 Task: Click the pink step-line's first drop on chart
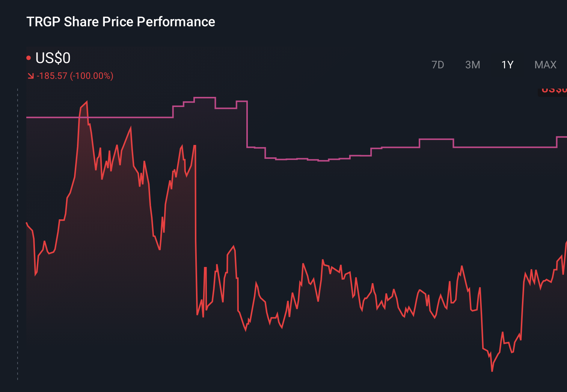[247, 124]
